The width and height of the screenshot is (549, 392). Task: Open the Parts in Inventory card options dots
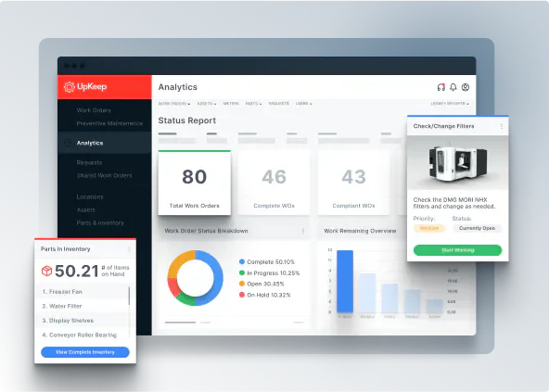129,249
